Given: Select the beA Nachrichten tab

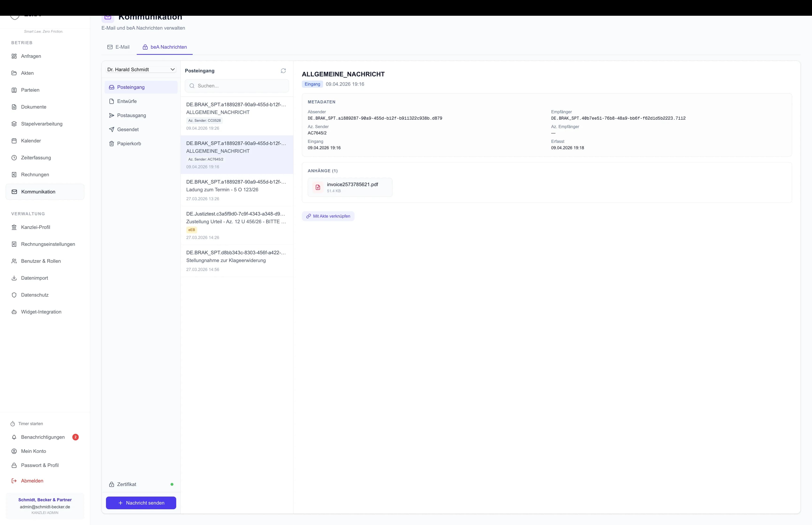Looking at the screenshot, I should (164, 47).
